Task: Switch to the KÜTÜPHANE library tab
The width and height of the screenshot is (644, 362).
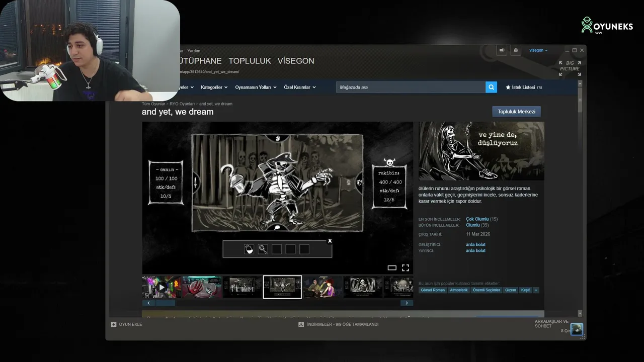Action: [x=200, y=61]
